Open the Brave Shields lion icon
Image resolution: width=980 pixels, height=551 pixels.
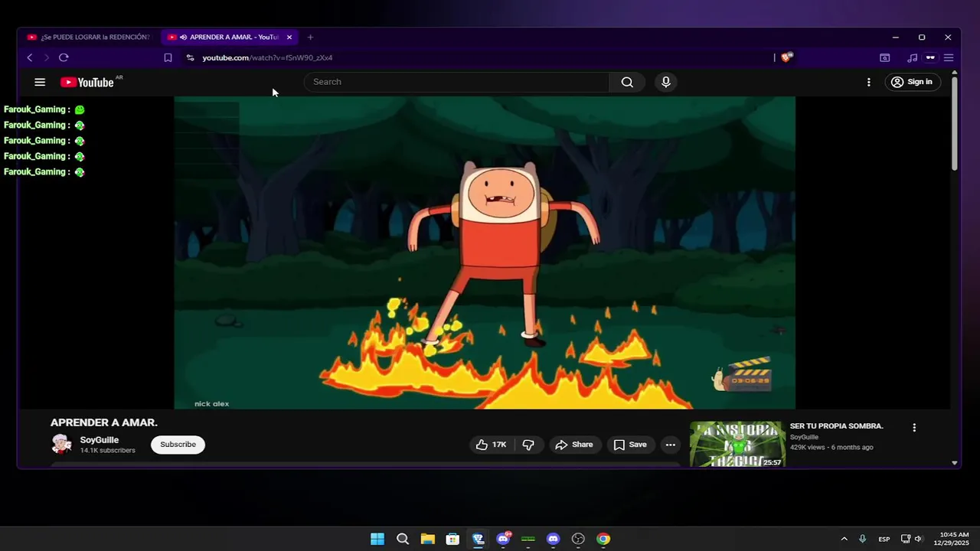[786, 57]
